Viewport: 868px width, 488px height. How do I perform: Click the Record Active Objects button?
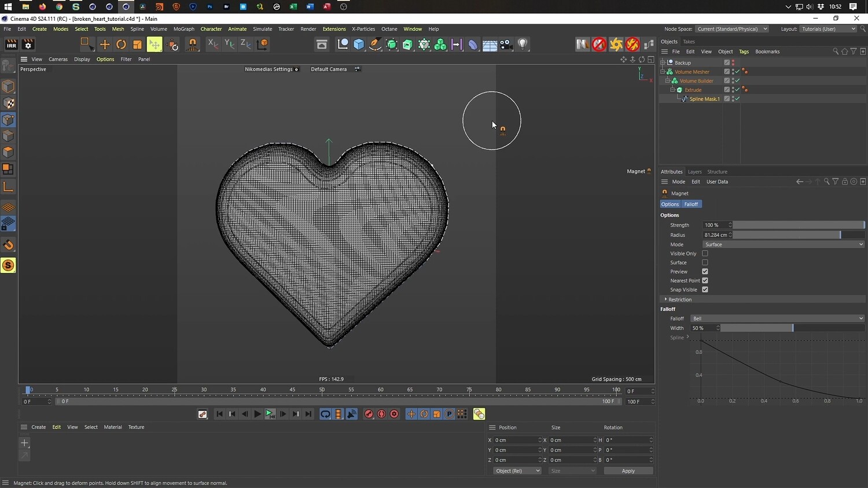pyautogui.click(x=369, y=414)
